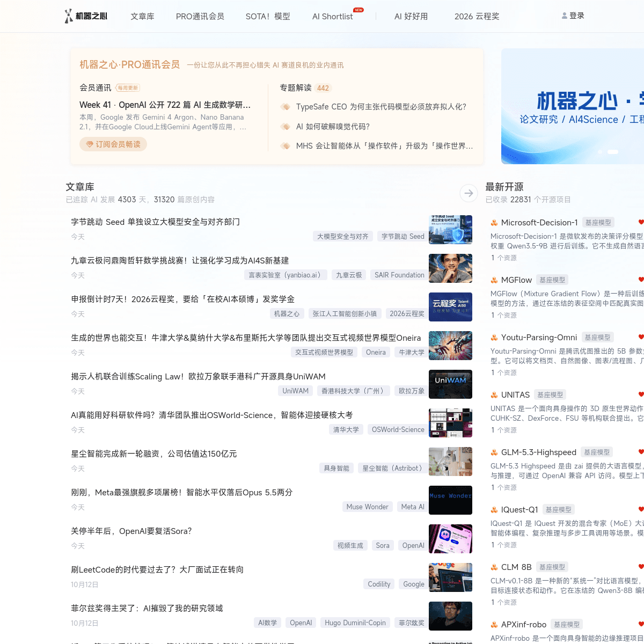Open AI Shortlist navigation link

point(333,17)
